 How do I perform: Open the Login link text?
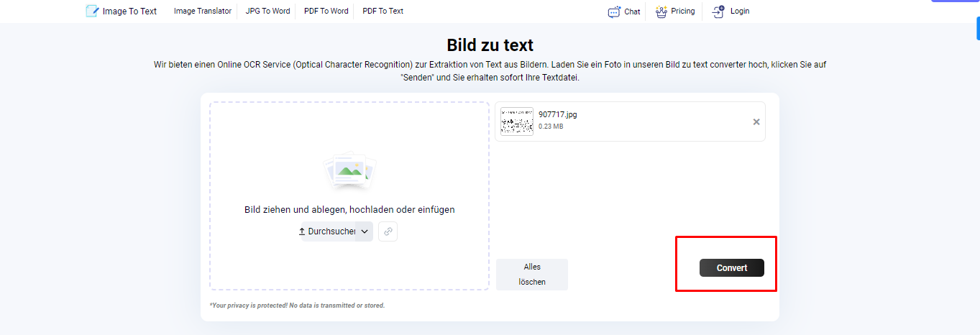(x=740, y=11)
